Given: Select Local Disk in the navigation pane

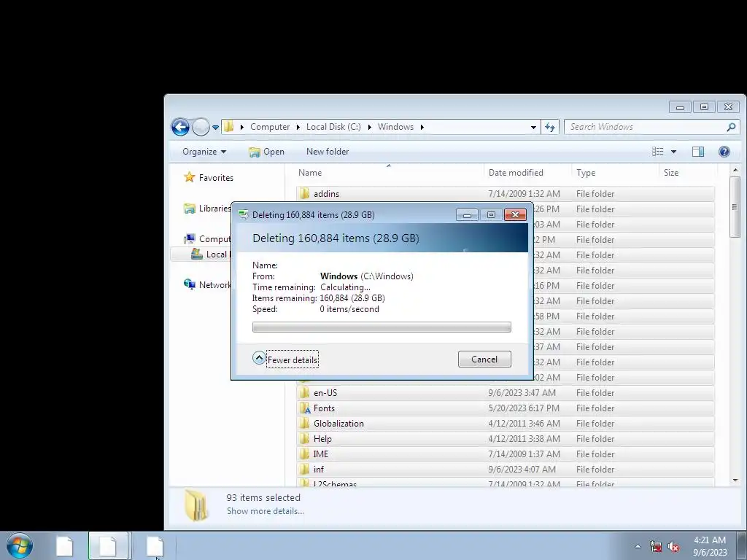Looking at the screenshot, I should coord(210,254).
